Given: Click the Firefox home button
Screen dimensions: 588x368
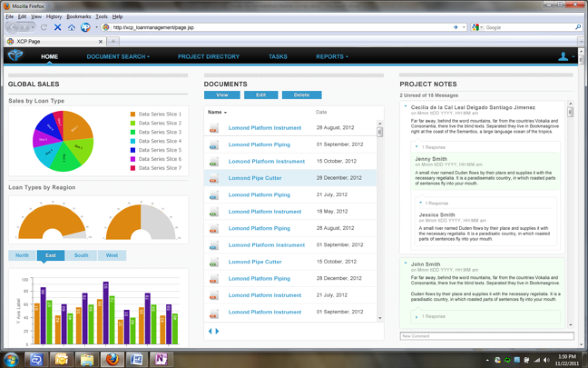Looking at the screenshot, I should [x=71, y=28].
